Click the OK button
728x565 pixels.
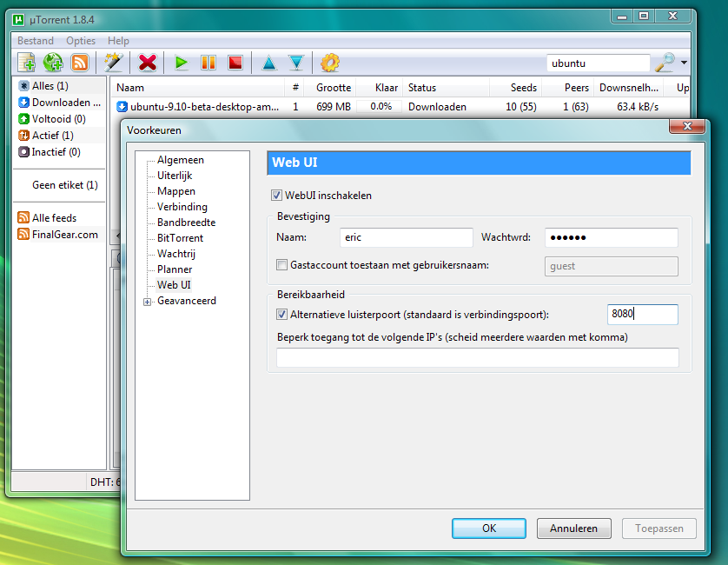click(x=489, y=528)
